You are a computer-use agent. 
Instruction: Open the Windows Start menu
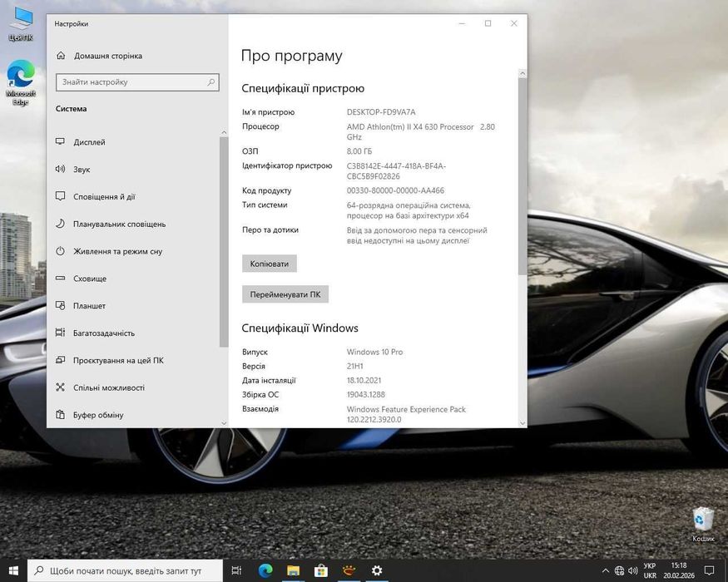tap(13, 570)
